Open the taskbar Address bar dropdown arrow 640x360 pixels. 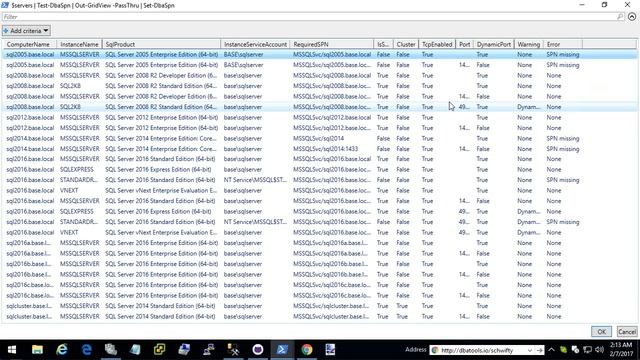[x=530, y=350]
